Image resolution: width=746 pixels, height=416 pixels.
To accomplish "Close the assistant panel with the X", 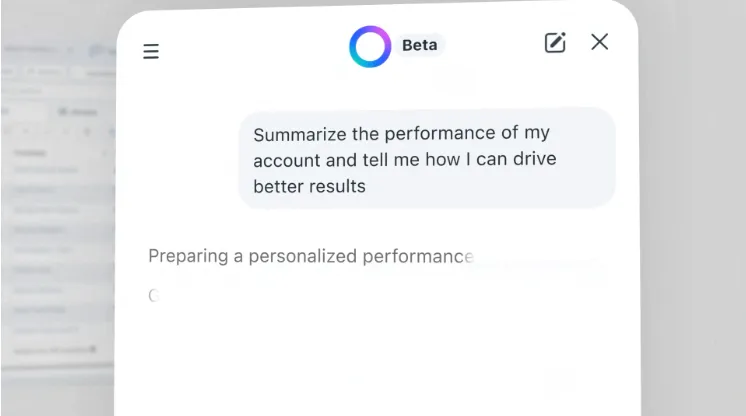I will pyautogui.click(x=599, y=42).
